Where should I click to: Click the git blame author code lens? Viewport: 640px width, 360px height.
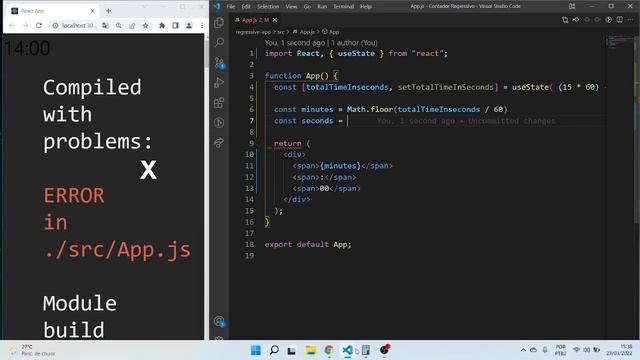(321, 42)
